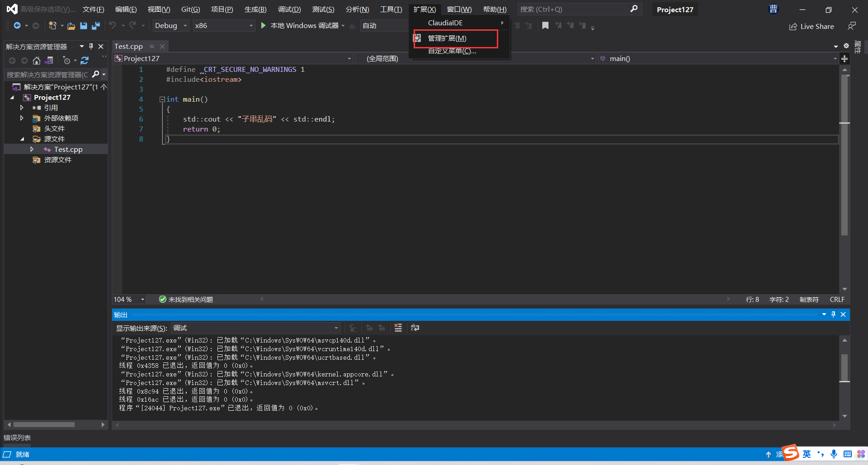
Task: Open the 工具(T) menu
Action: (391, 9)
